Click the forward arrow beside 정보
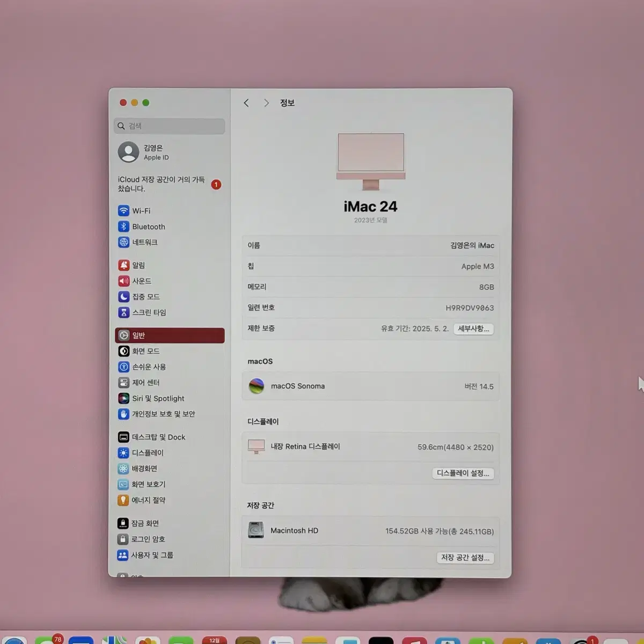This screenshot has width=644, height=644. point(266,103)
